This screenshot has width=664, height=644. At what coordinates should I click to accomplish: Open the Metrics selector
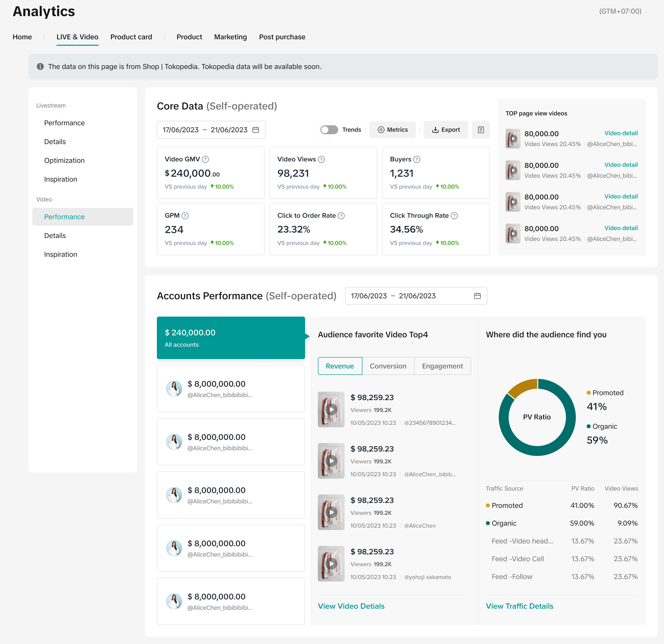(x=392, y=130)
